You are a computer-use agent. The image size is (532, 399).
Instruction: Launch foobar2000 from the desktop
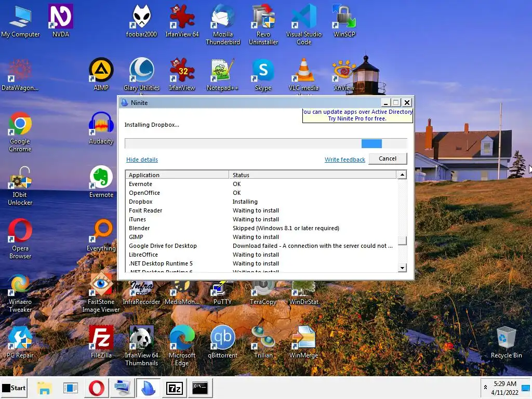pos(141,20)
